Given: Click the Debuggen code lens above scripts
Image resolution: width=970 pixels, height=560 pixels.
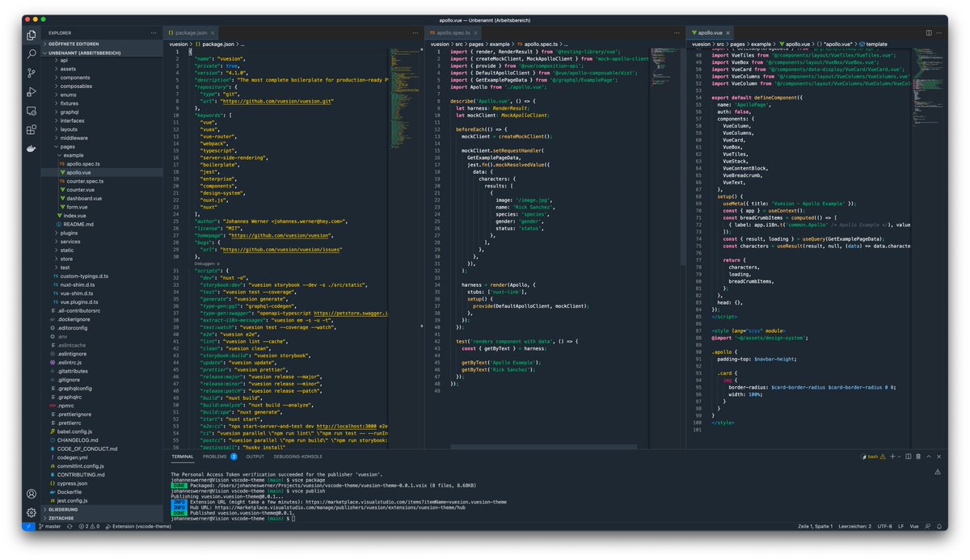Looking at the screenshot, I should click(x=205, y=263).
